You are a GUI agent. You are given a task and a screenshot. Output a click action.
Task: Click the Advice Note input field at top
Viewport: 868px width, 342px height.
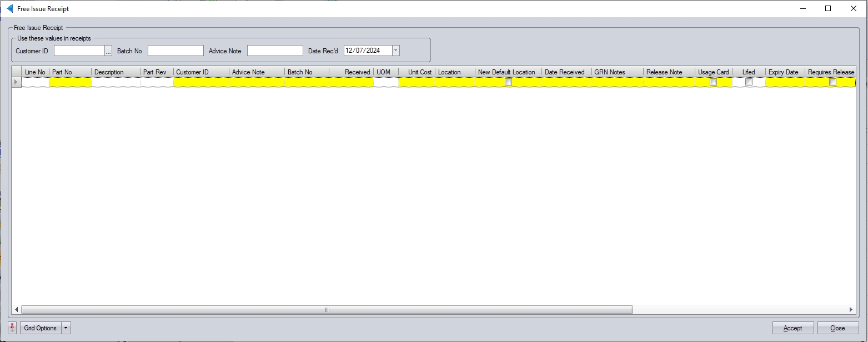pos(275,51)
